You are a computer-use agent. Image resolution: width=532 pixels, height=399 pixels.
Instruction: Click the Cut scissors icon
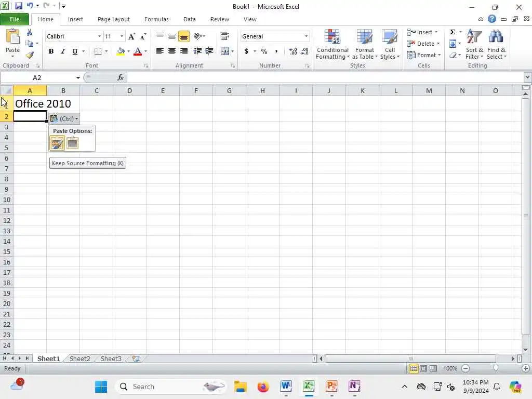point(29,33)
